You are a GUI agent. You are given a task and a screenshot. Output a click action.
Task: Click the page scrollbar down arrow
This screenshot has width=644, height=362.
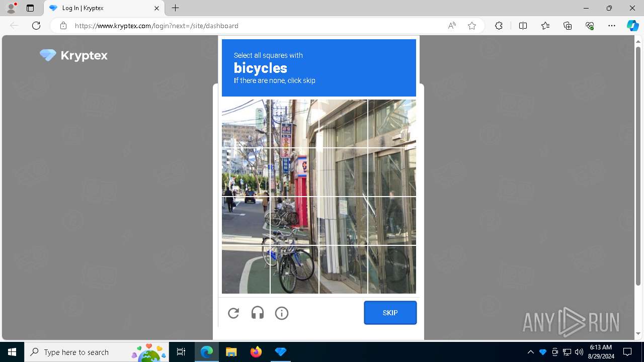[638, 333]
